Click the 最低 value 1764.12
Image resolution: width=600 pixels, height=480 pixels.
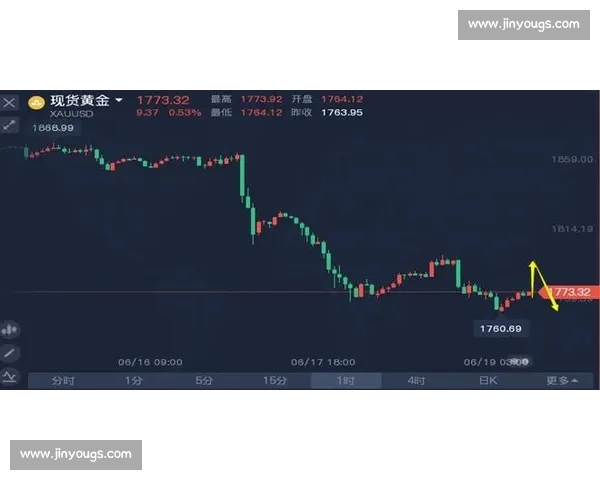(261, 113)
